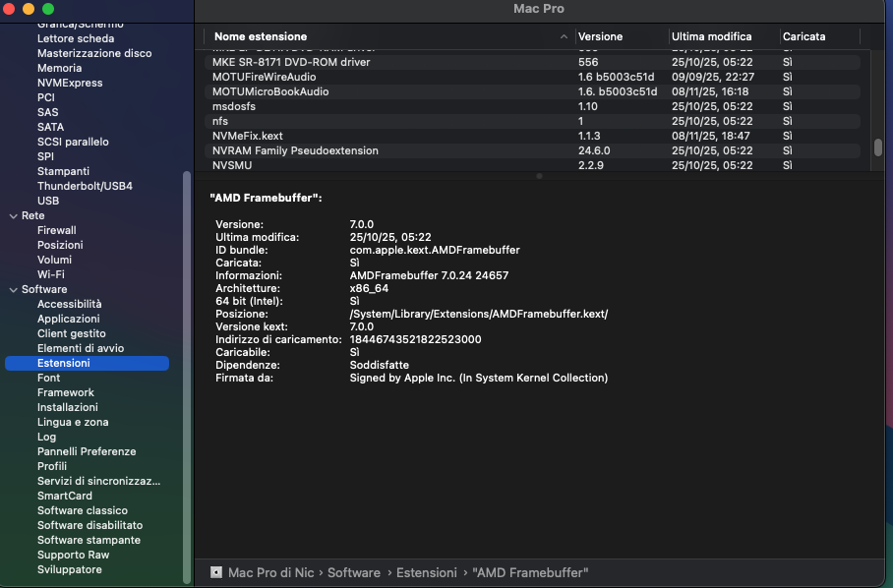Click Software in the path bar
The height and width of the screenshot is (588, 893).
tap(354, 572)
